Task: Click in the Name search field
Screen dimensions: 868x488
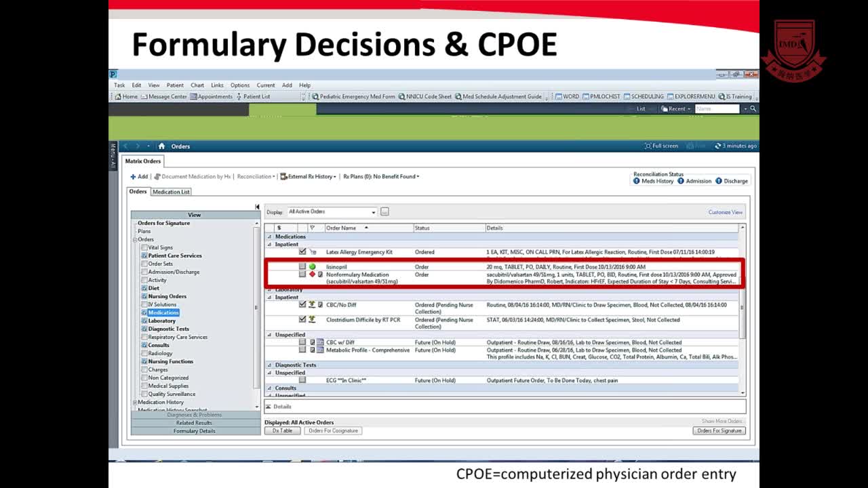Action: click(x=716, y=108)
